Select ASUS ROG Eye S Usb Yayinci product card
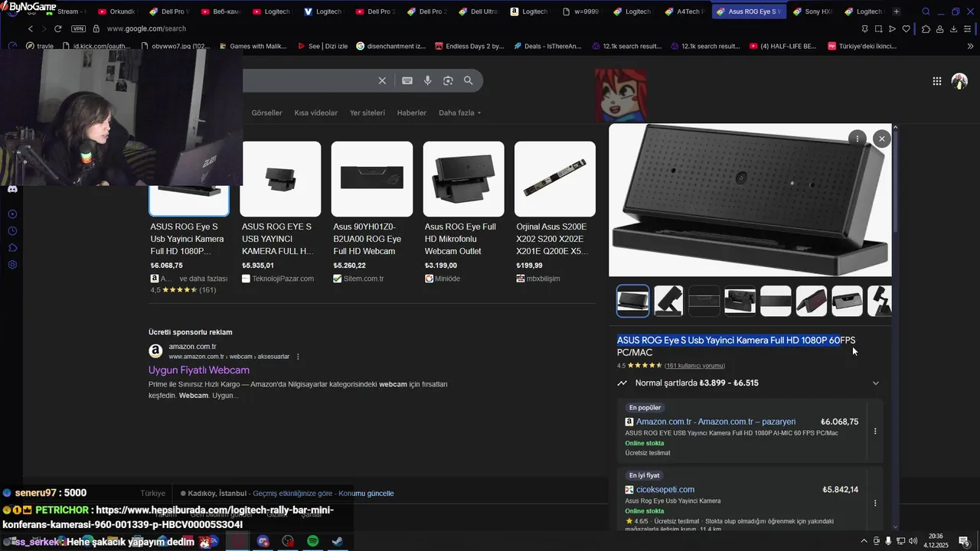 [x=188, y=217]
